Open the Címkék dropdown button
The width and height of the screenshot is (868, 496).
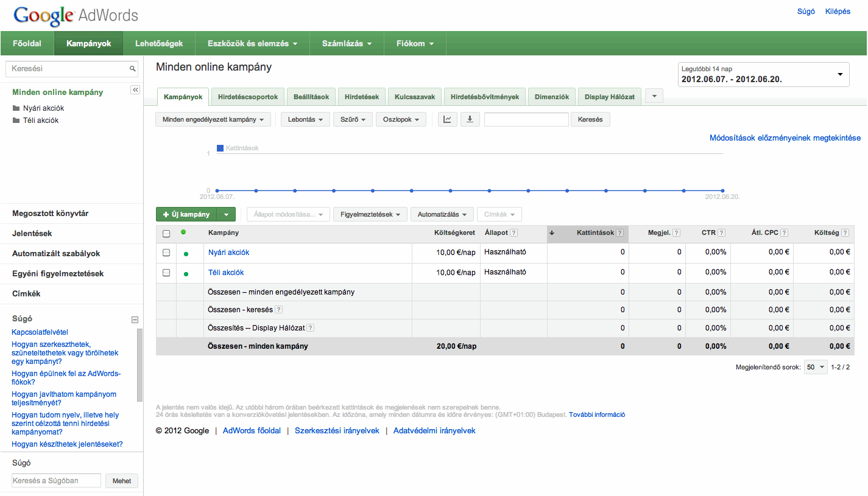[x=499, y=214]
